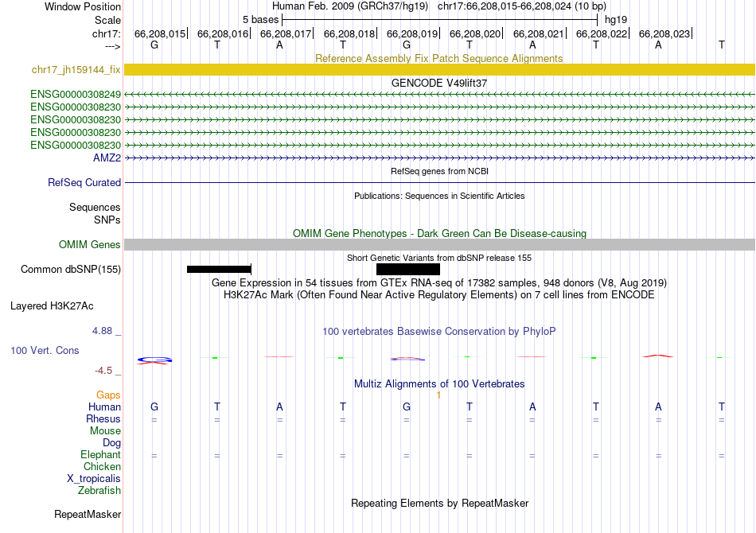This screenshot has height=533, width=756.
Task: Select the AMZ2 gene intron arrow line
Action: pos(439,158)
